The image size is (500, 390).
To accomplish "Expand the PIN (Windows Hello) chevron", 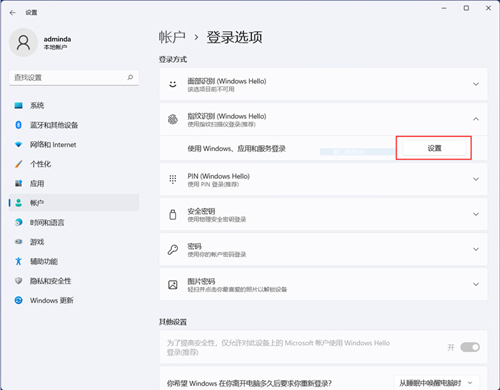I will (476, 179).
